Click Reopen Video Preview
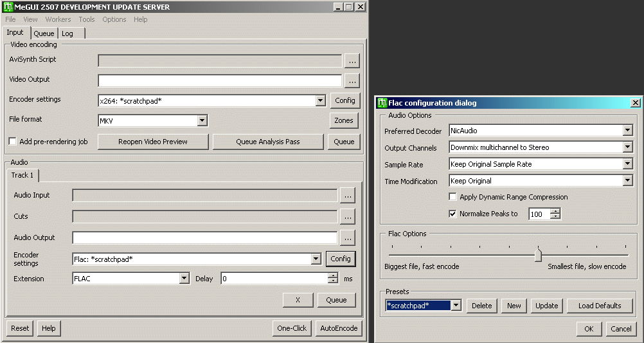644x343 pixels. coord(153,142)
